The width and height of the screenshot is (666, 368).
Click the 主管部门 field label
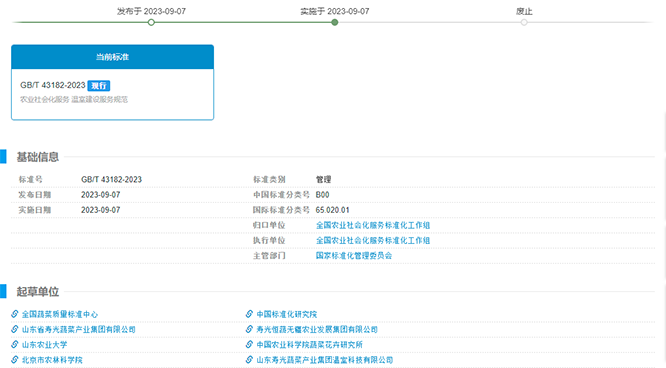(x=269, y=256)
